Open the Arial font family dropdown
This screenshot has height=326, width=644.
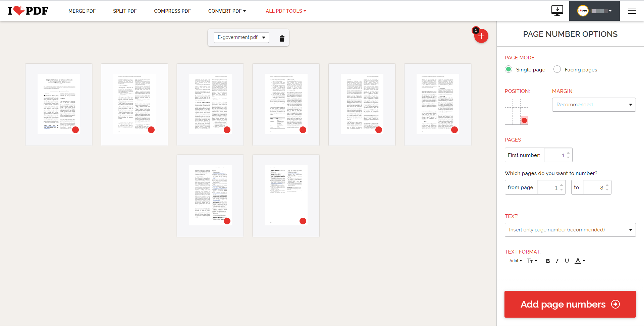click(x=516, y=261)
